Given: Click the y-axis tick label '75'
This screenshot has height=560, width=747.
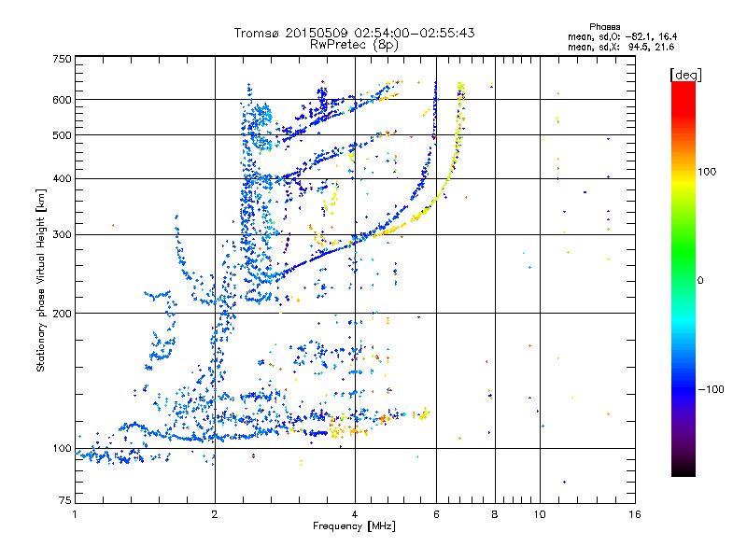Looking at the screenshot, I should coord(65,500).
